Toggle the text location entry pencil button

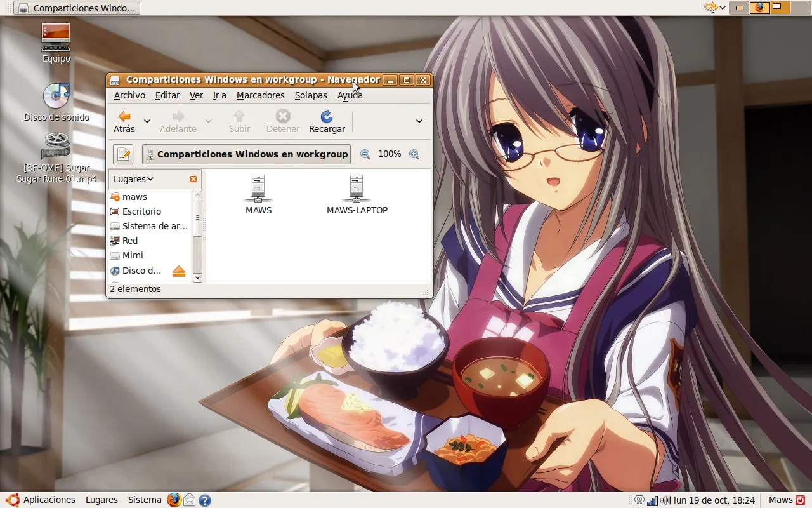click(x=123, y=154)
